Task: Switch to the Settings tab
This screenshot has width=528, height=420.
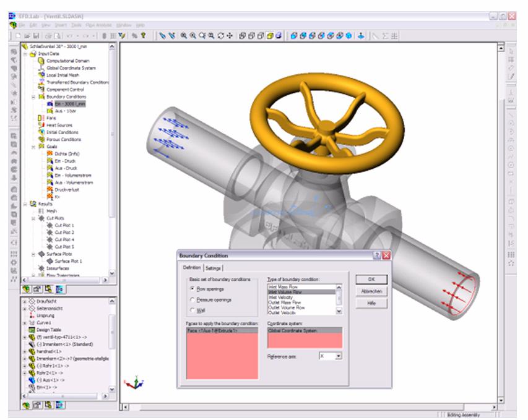Action: 213,268
